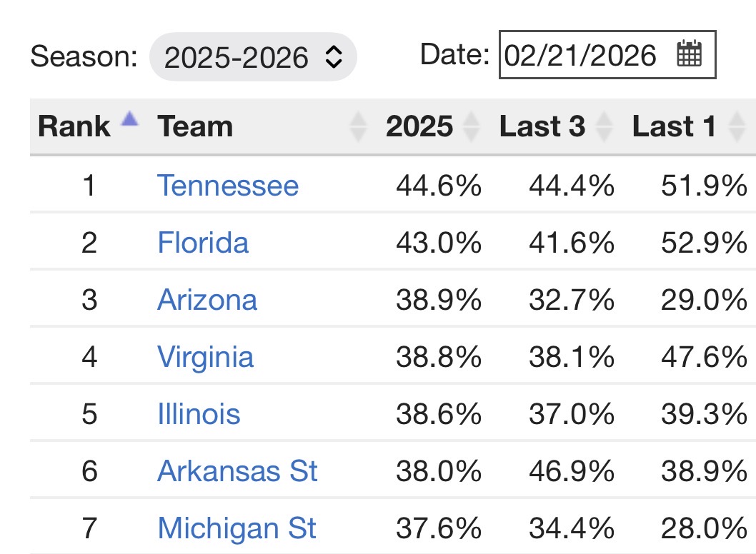Screen dimensions: 756x554
Task: Click the Rank column header
Action: 74,127
